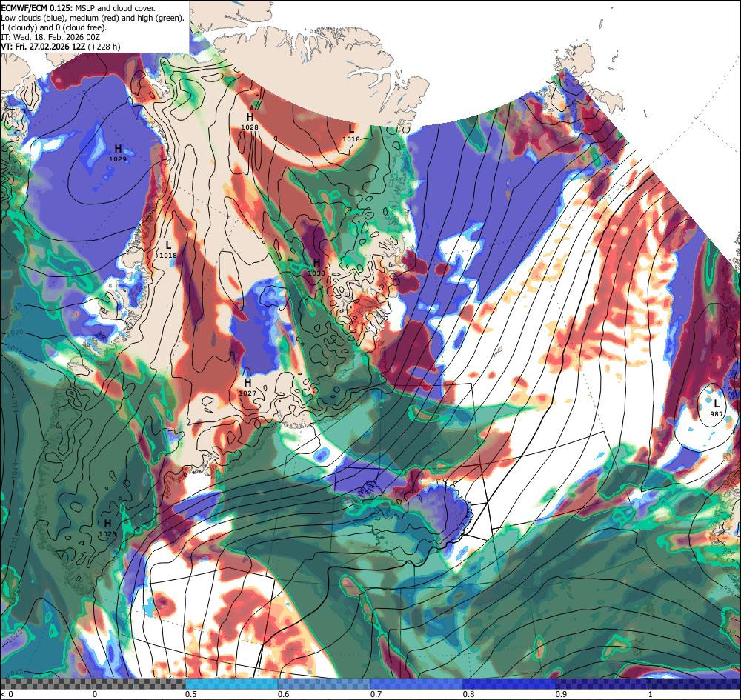Image resolution: width=741 pixels, height=700 pixels.
Task: Select the light blue 0.5–0.6 colorbar segment
Action: coord(231,684)
